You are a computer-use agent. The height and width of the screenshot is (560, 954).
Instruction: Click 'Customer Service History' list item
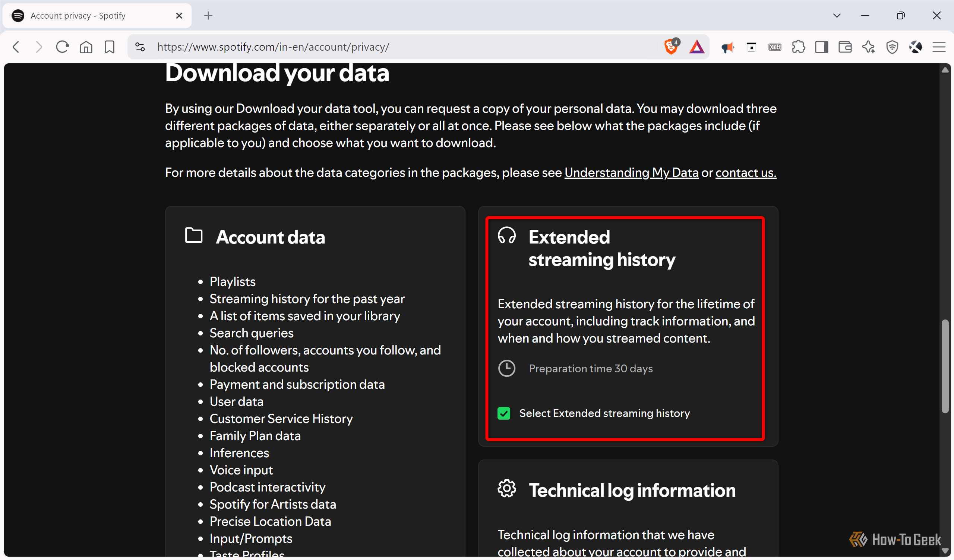click(281, 419)
